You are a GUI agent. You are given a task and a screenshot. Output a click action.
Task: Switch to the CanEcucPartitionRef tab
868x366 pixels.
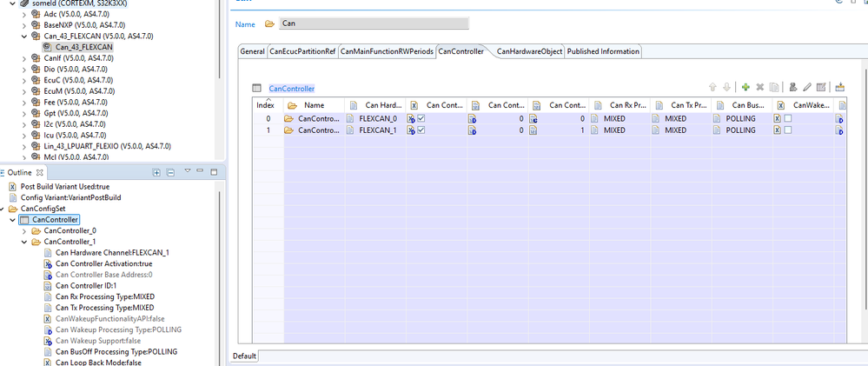302,51
